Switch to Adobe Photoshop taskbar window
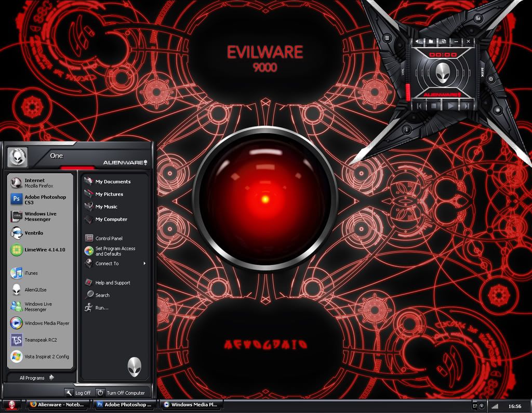 pyautogui.click(x=125, y=405)
